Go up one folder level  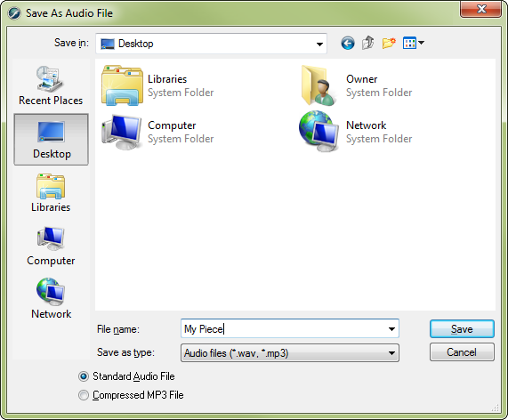point(367,43)
